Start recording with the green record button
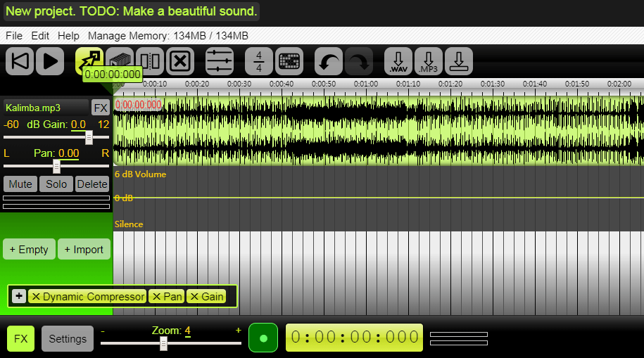 (263, 338)
